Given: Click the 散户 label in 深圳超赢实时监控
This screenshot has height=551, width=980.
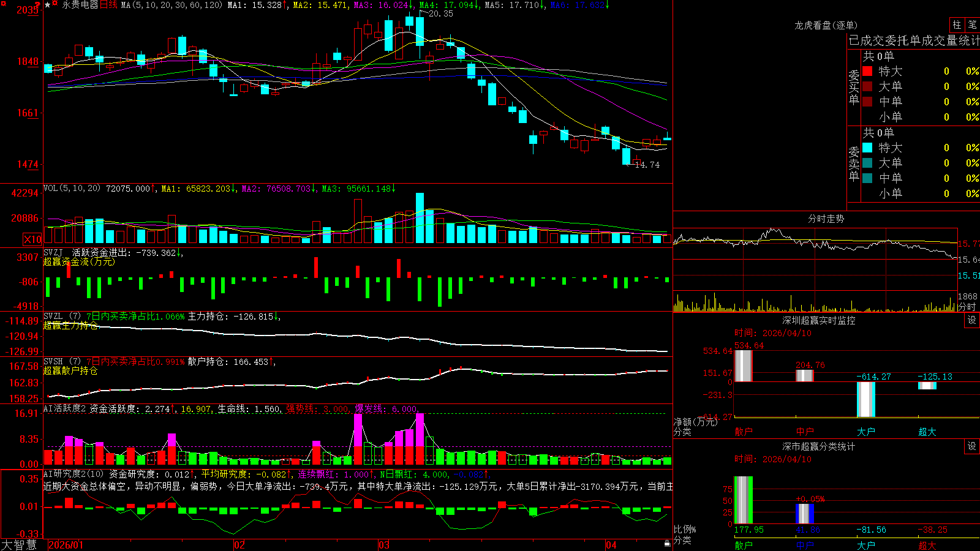Looking at the screenshot, I should (744, 432).
